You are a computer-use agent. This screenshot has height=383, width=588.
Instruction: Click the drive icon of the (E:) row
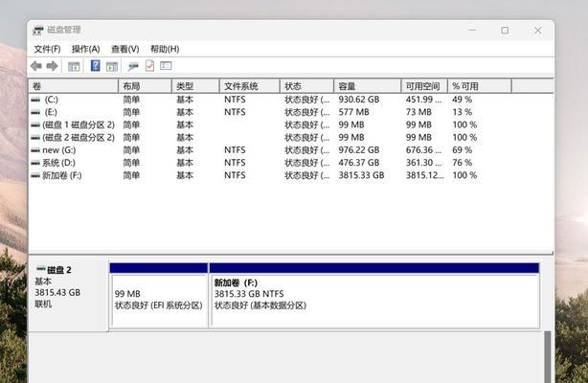point(35,113)
